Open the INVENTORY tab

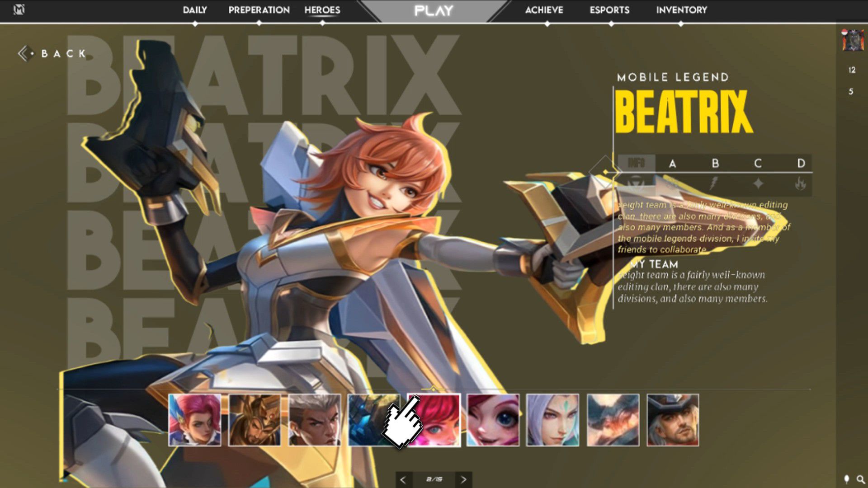click(682, 10)
